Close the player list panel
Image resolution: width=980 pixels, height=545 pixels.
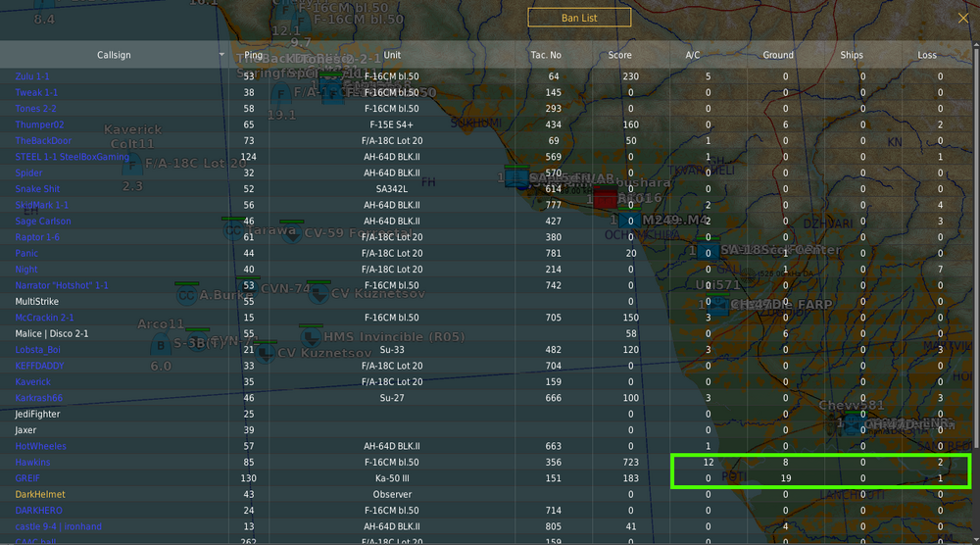963,18
